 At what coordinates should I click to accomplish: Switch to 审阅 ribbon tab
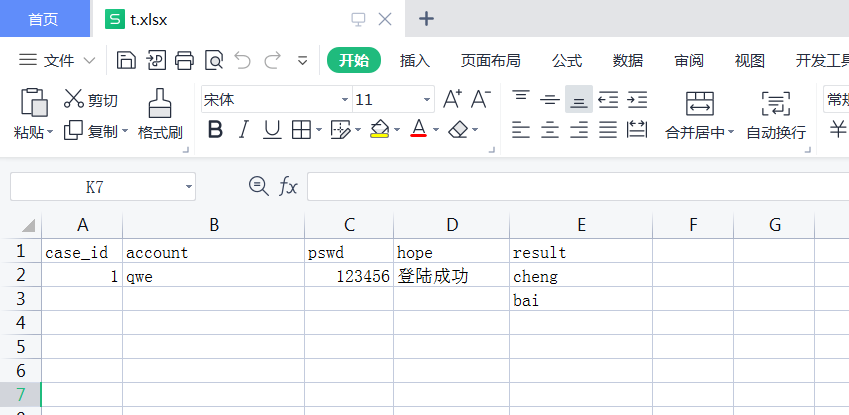tap(689, 60)
